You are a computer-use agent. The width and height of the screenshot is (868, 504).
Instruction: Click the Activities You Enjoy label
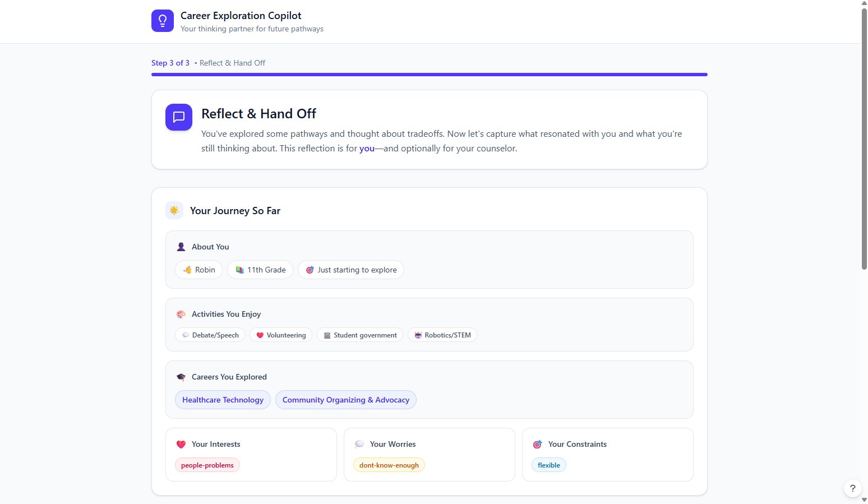226,314
